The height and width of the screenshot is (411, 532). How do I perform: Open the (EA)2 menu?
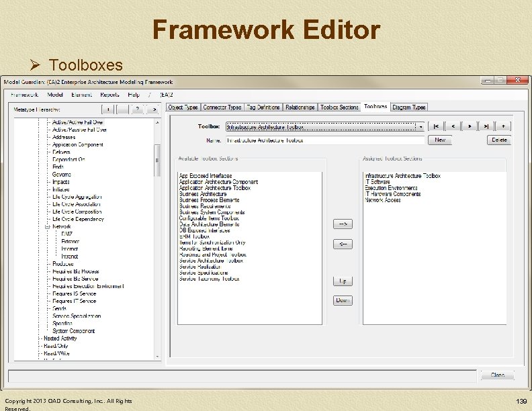pos(167,95)
